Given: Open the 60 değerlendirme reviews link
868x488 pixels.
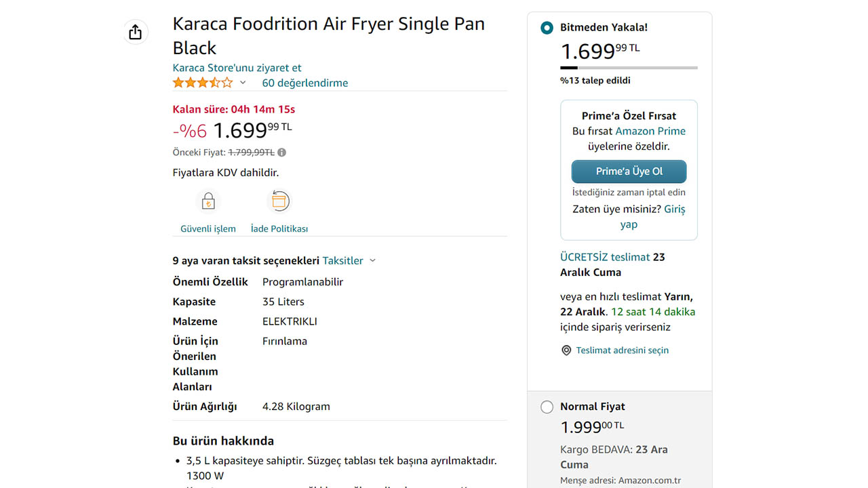Looking at the screenshot, I should tap(304, 83).
